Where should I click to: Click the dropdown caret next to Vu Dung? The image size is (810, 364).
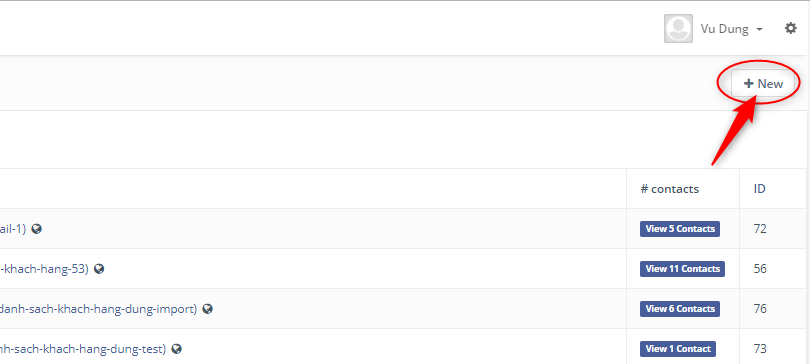[x=759, y=29]
